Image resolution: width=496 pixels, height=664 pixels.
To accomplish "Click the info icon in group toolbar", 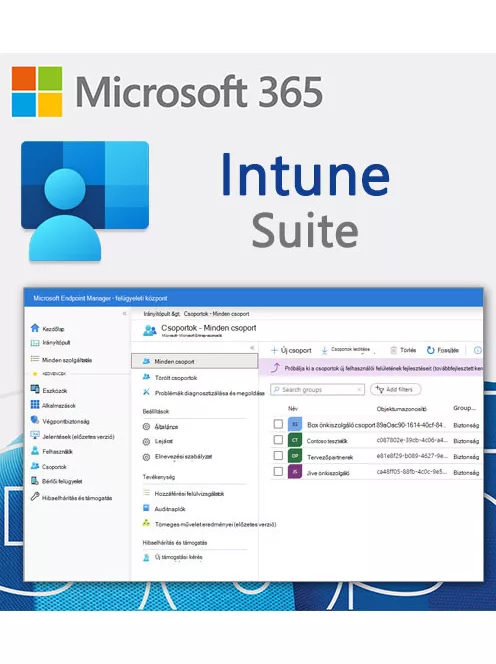I will point(477,350).
